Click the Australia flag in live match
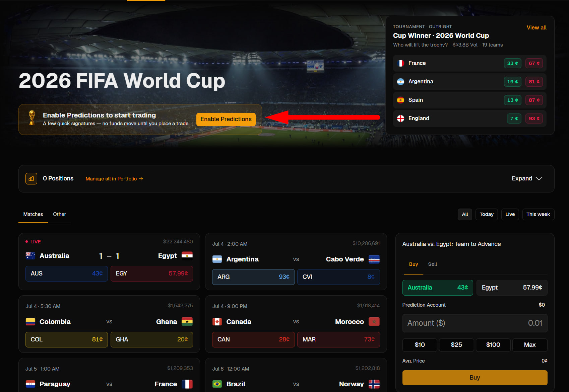569x392 pixels. tap(30, 256)
